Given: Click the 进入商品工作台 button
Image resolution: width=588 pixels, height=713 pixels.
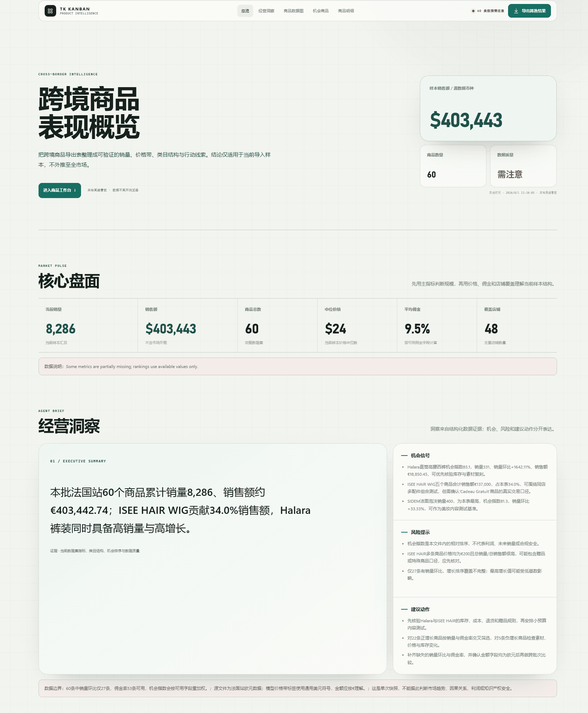Looking at the screenshot, I should (60, 190).
